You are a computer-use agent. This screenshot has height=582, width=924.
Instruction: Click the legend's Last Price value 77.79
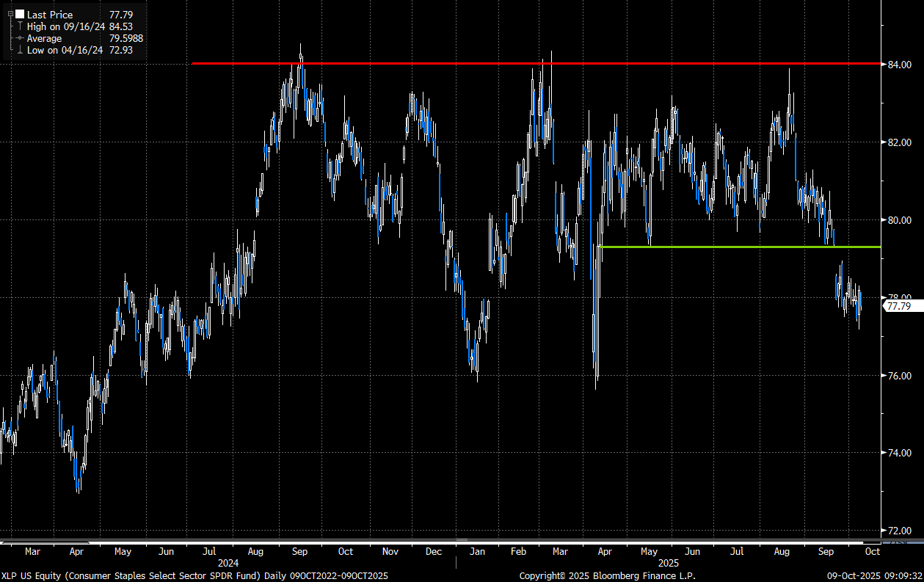(120, 15)
